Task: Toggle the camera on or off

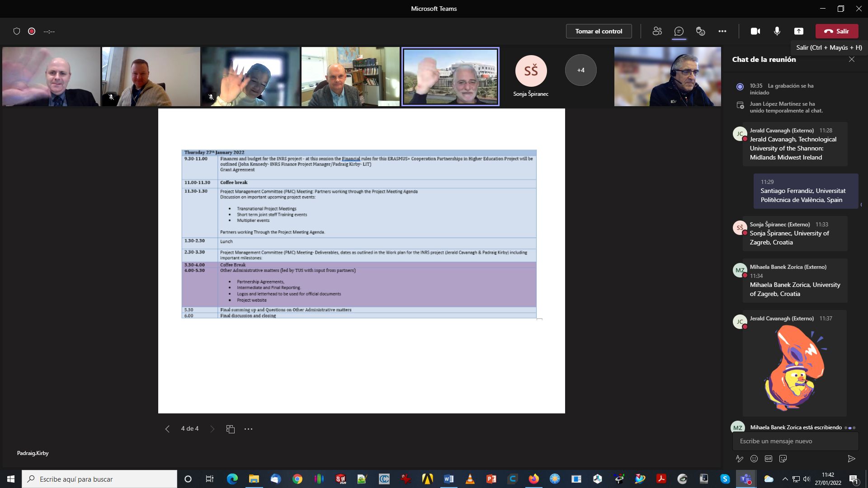Action: [x=755, y=31]
